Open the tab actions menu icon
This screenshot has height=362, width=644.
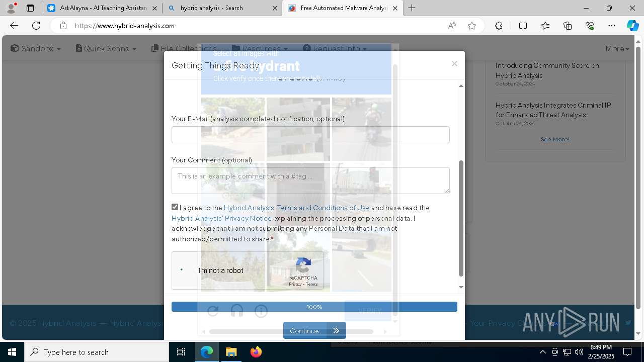(x=30, y=8)
